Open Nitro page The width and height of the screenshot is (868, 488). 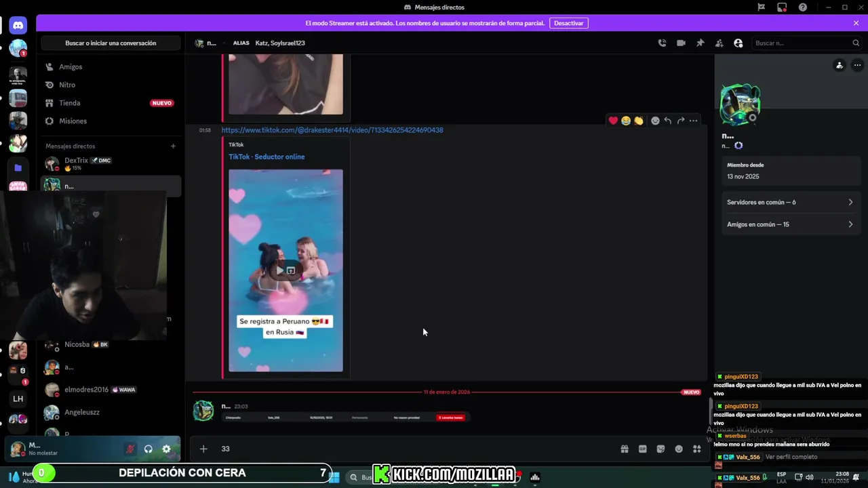111,85
